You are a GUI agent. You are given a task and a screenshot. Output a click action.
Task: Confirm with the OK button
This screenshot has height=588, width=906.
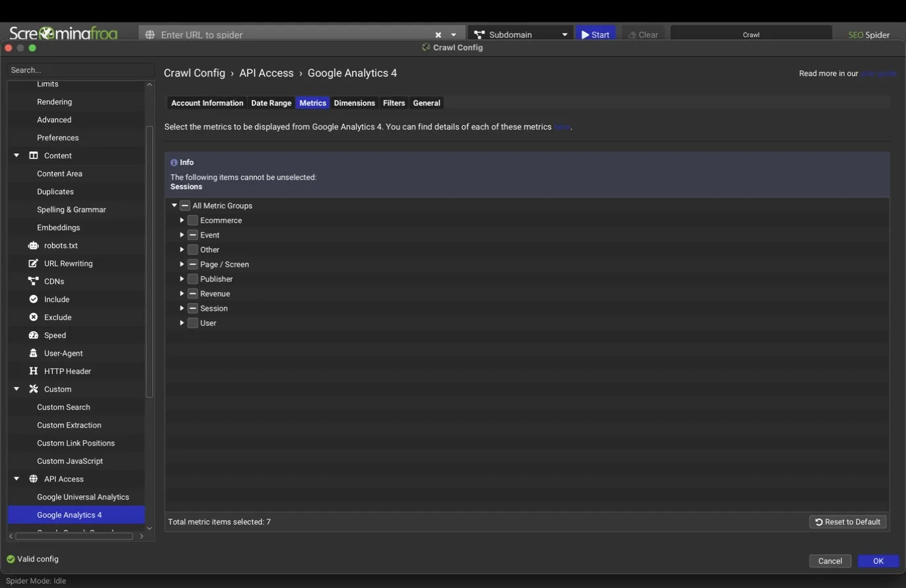[x=878, y=561]
